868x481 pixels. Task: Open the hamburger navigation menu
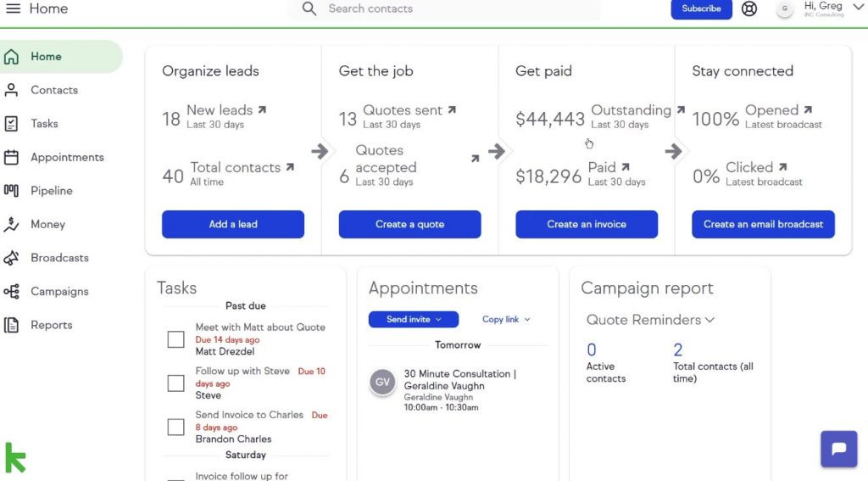(x=13, y=8)
